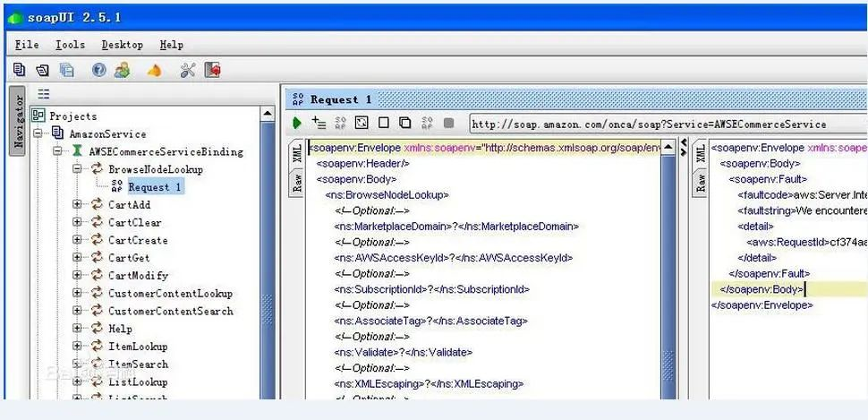Click the BrowseNodeLookup operation arrows icon

[97, 168]
